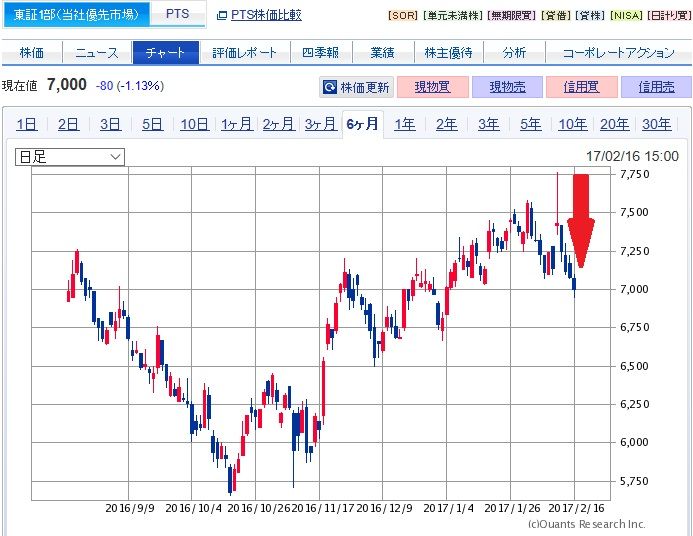Open the 業績 tab
The width and height of the screenshot is (693, 536).
point(383,53)
